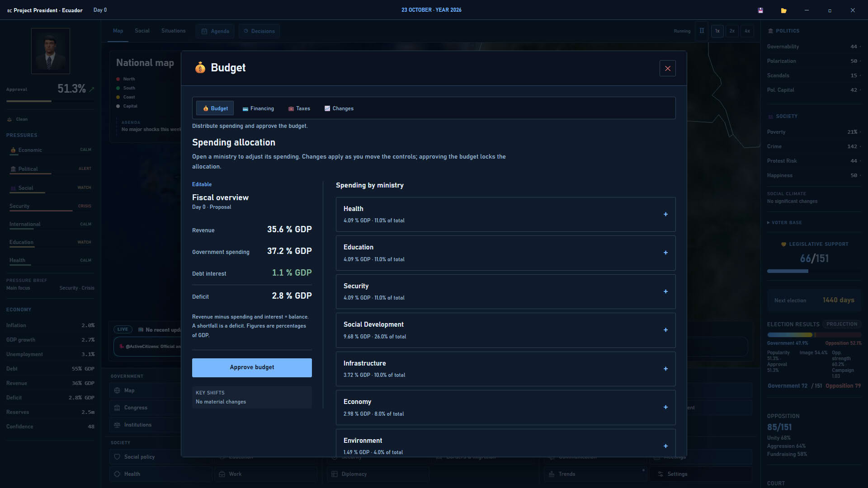Expand the Education ministry spending row
This screenshot has width=868, height=488.
(505, 253)
